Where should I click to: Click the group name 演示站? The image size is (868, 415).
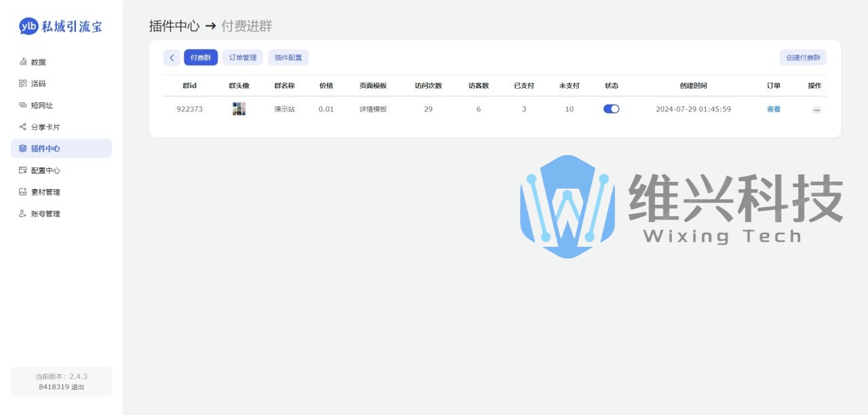coord(284,109)
